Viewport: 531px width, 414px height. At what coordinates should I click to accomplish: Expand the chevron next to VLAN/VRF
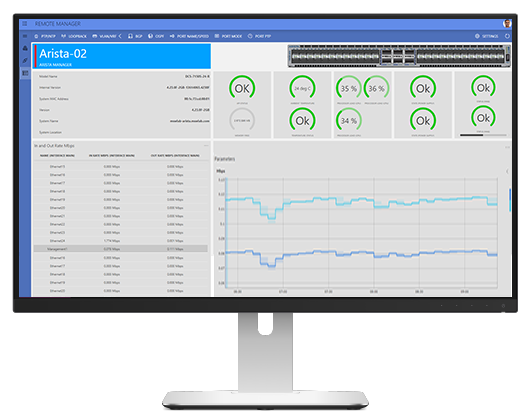click(120, 36)
